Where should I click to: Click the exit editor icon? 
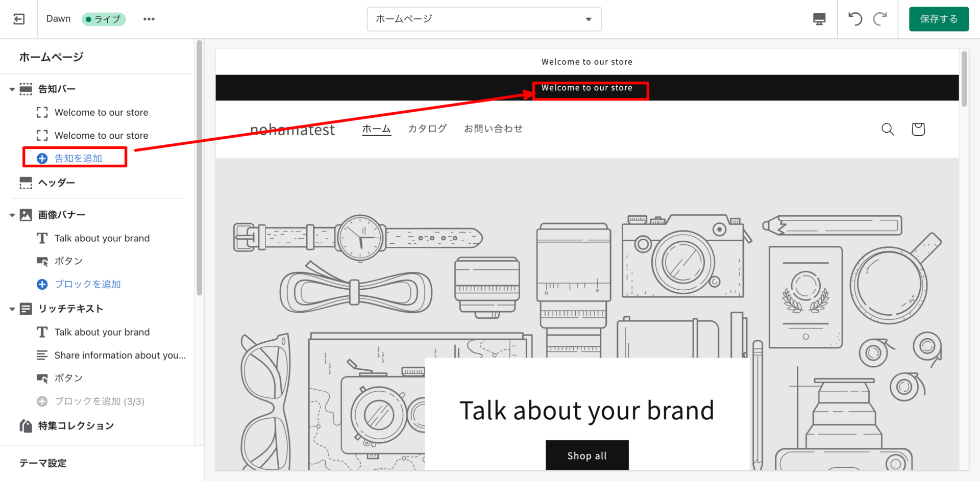[19, 19]
